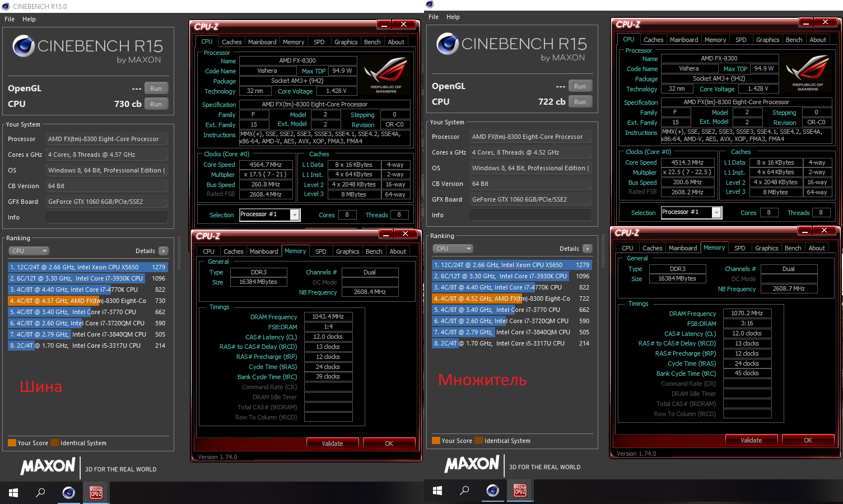Click Validate in the left lower CPU-Z window
This screenshot has width=843, height=504.
click(332, 444)
